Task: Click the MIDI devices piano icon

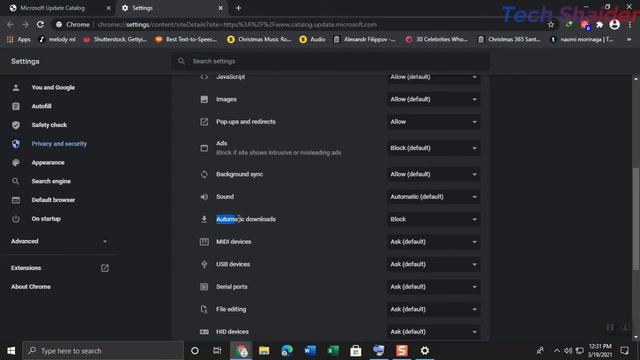Action: tap(204, 242)
